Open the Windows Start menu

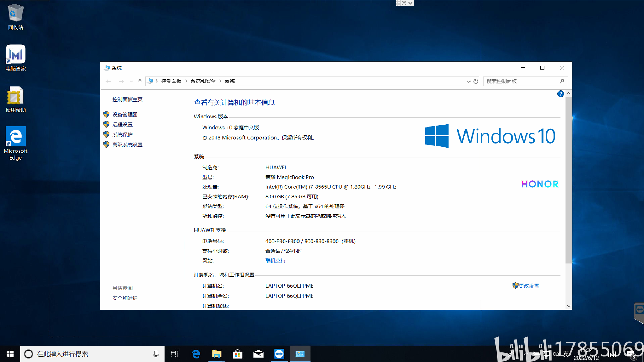click(10, 354)
